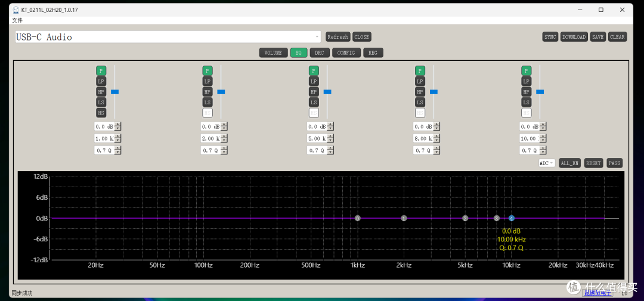644x301 pixels.
Task: Click the 1.00 k frequency field
Action: coord(104,138)
